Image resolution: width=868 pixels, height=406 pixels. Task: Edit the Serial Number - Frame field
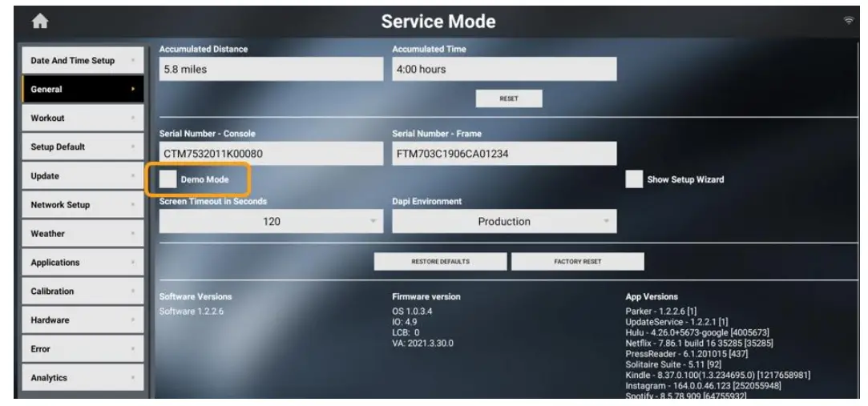click(x=504, y=154)
